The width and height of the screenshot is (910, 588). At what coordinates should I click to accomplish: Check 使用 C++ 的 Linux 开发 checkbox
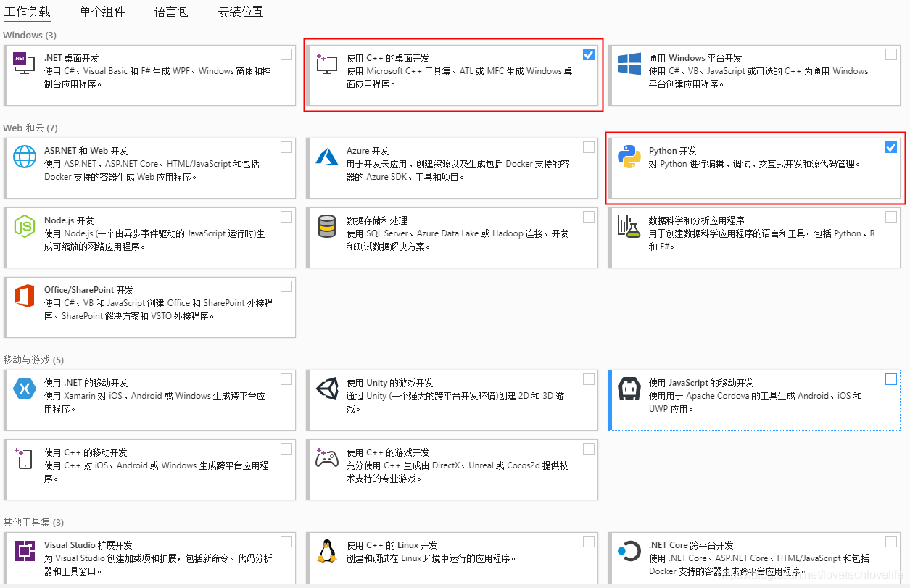(x=589, y=542)
